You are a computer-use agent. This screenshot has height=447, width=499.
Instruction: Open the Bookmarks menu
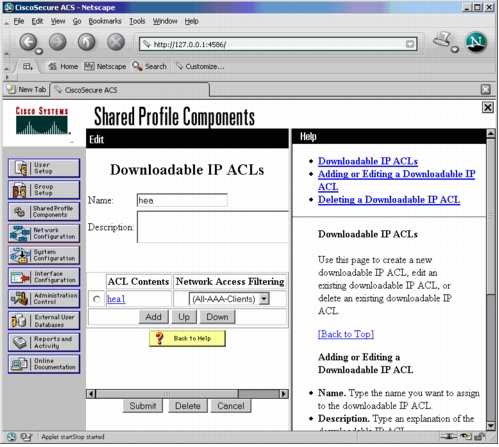pyautogui.click(x=105, y=21)
